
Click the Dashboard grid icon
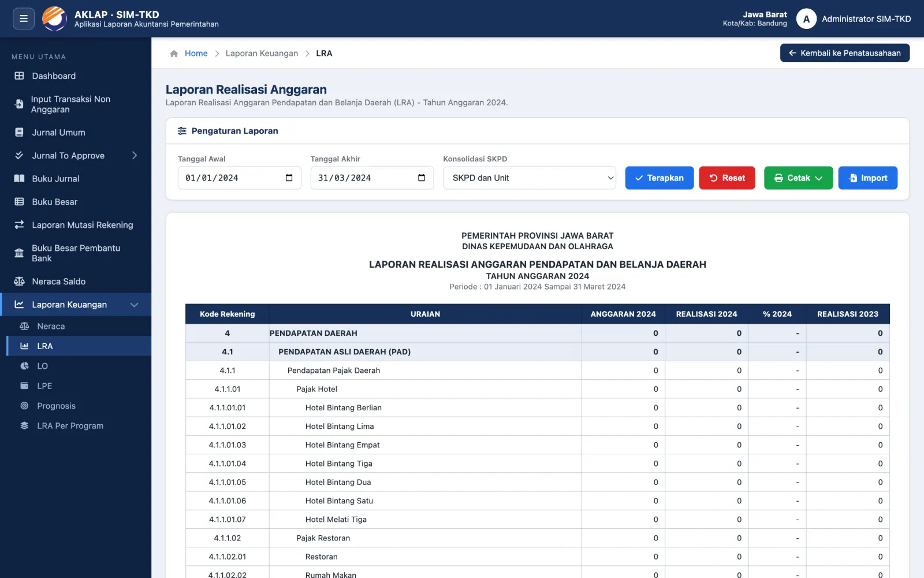pyautogui.click(x=19, y=76)
